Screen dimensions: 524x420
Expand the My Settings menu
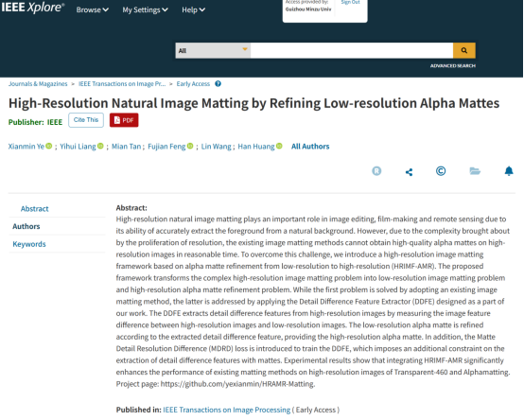point(145,10)
